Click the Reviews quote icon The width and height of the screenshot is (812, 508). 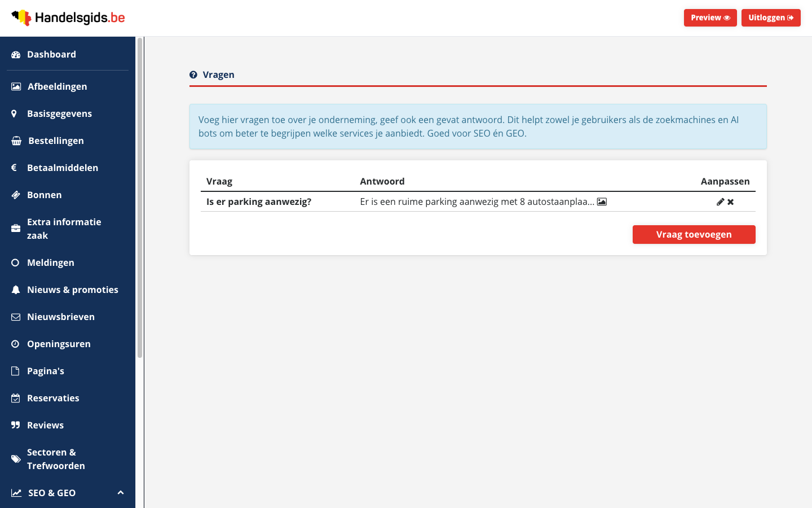(x=15, y=425)
